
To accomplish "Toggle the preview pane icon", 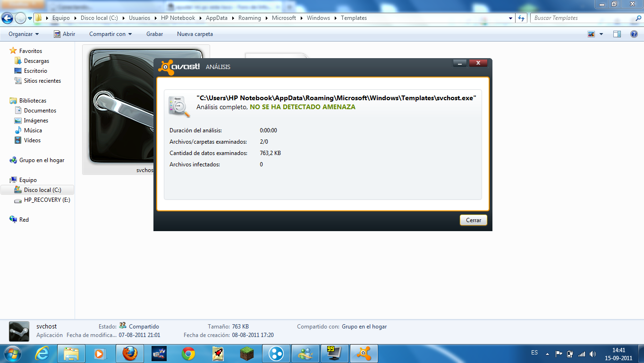I will pos(617,34).
